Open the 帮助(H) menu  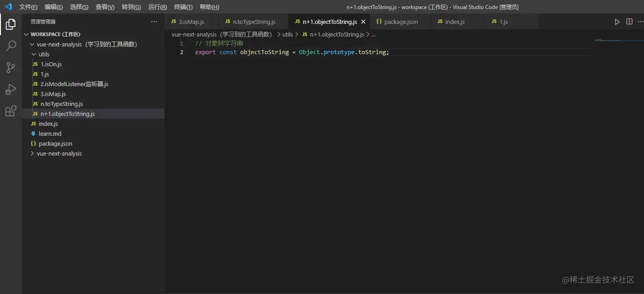[x=210, y=7]
